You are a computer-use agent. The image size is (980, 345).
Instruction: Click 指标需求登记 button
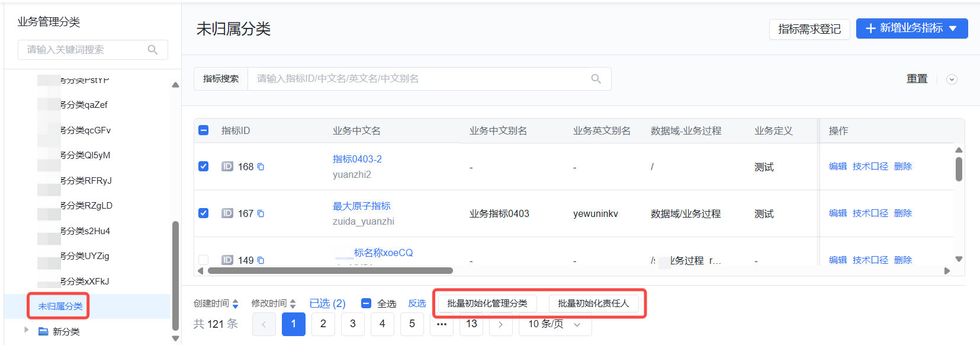click(809, 29)
